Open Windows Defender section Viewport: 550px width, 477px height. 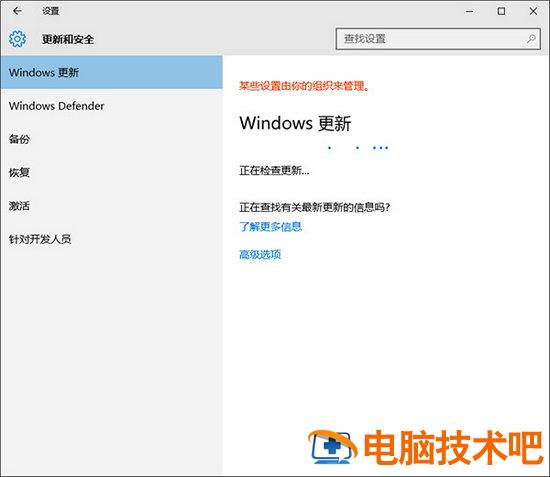pyautogui.click(x=112, y=106)
